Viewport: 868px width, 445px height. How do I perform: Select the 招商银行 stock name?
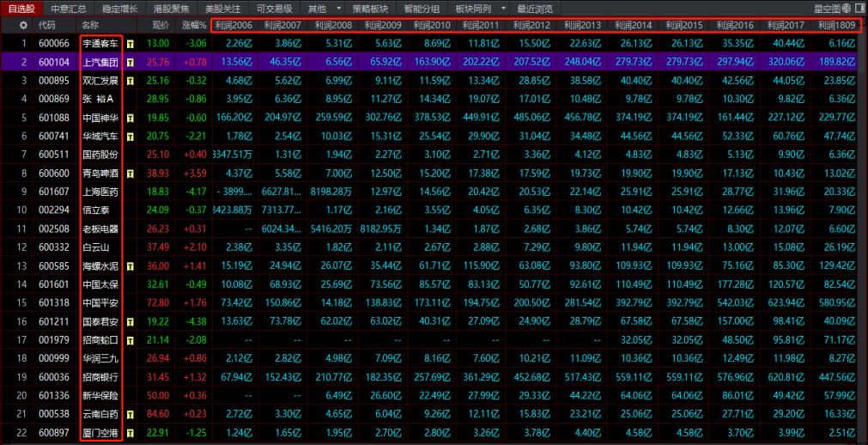tap(100, 377)
